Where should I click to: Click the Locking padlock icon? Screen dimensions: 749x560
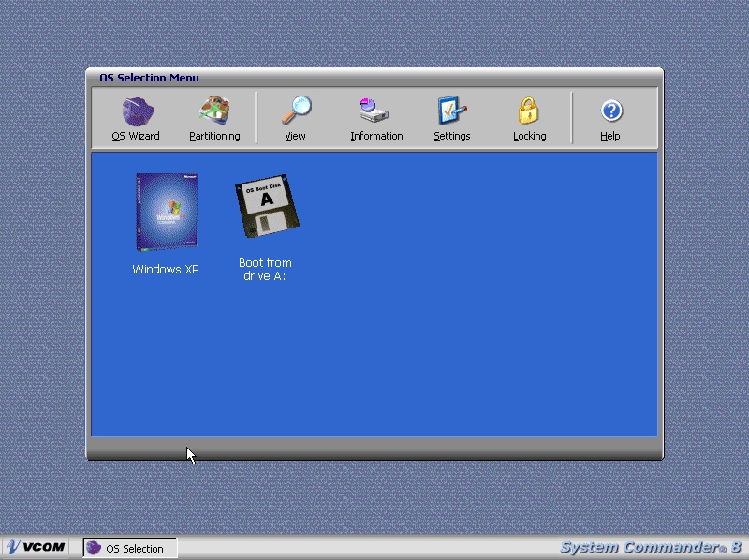click(528, 111)
